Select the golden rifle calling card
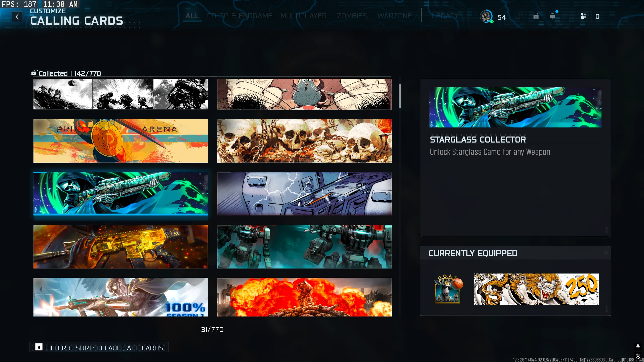 (121, 247)
